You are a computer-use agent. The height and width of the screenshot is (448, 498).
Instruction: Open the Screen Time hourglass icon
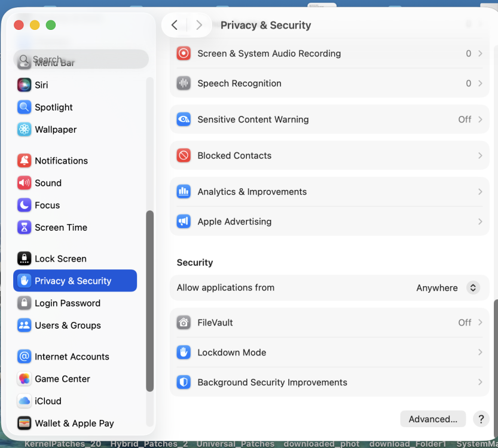(x=24, y=227)
